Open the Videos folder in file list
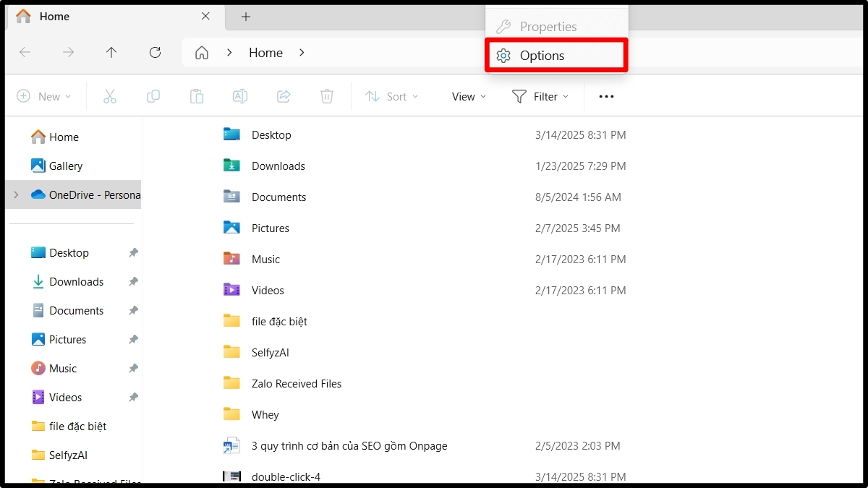The width and height of the screenshot is (868, 488). coord(268,290)
